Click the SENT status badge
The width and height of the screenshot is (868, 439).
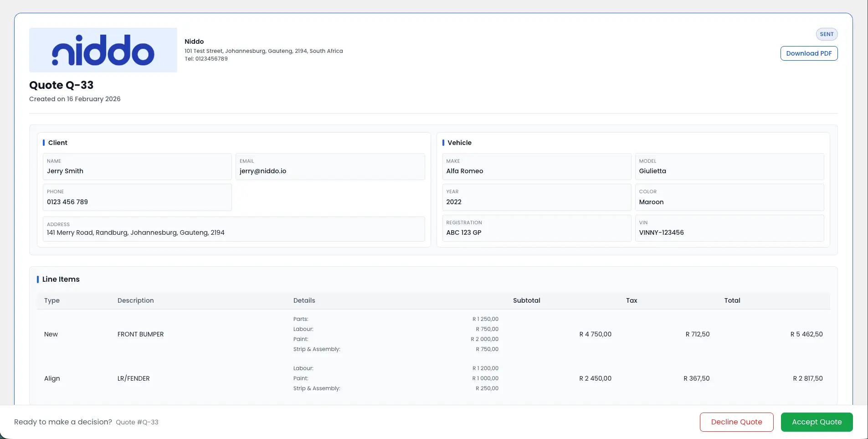point(826,34)
